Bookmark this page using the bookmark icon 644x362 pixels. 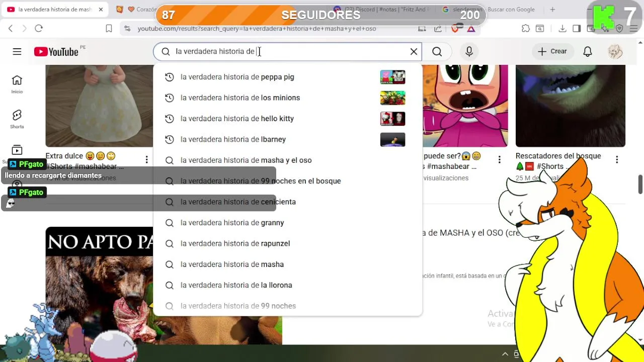tap(109, 29)
